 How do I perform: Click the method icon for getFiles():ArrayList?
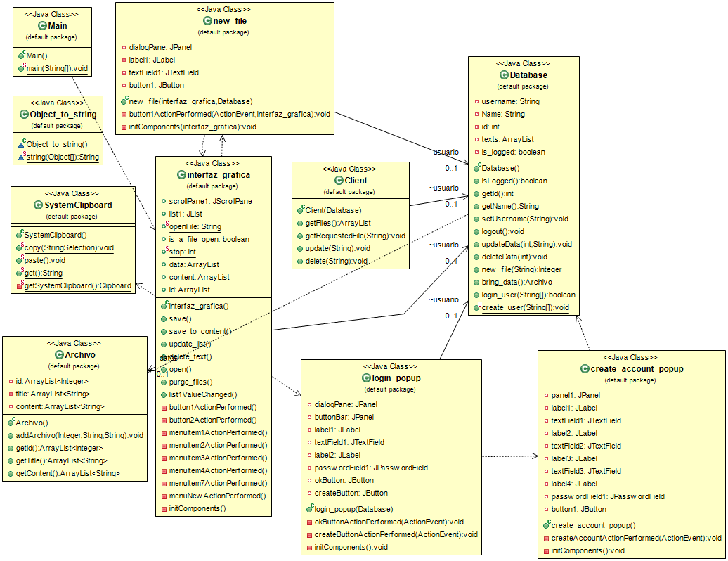pyautogui.click(x=300, y=224)
